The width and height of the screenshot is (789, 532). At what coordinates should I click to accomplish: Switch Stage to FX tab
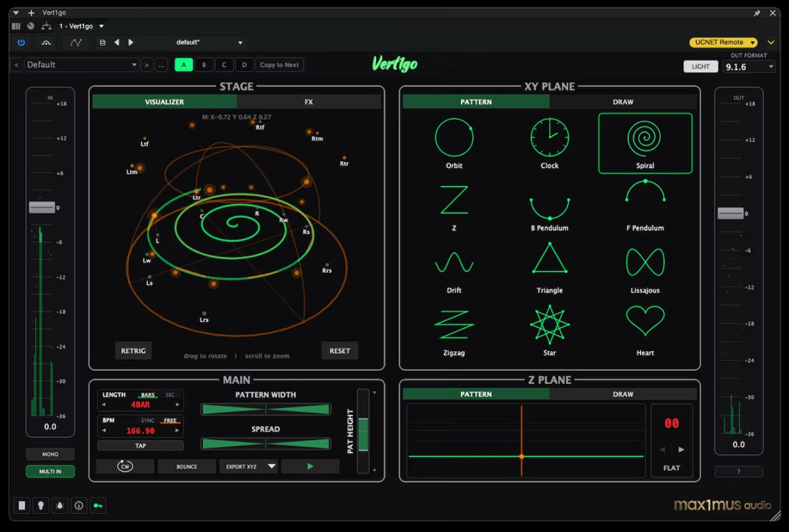point(308,102)
